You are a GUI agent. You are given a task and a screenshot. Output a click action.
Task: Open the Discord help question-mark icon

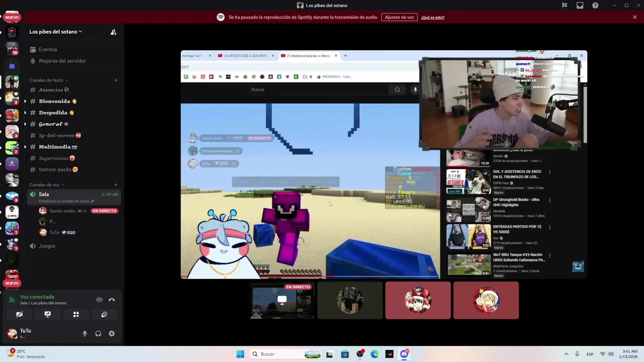595,6
